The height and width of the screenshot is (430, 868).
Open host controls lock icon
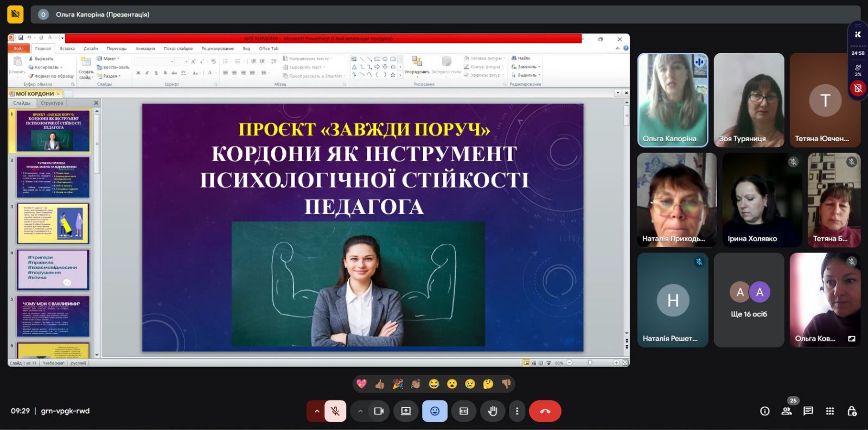pos(852,411)
